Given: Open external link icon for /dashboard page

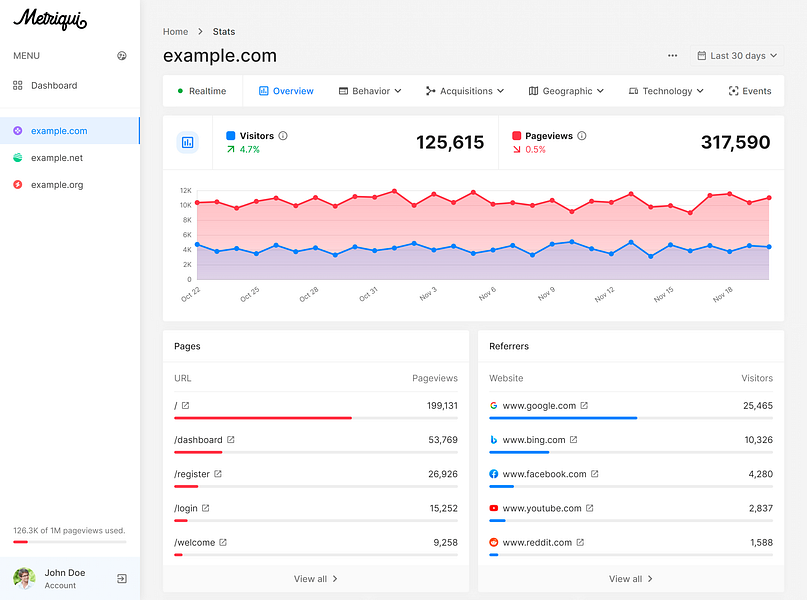Looking at the screenshot, I should coord(231,440).
